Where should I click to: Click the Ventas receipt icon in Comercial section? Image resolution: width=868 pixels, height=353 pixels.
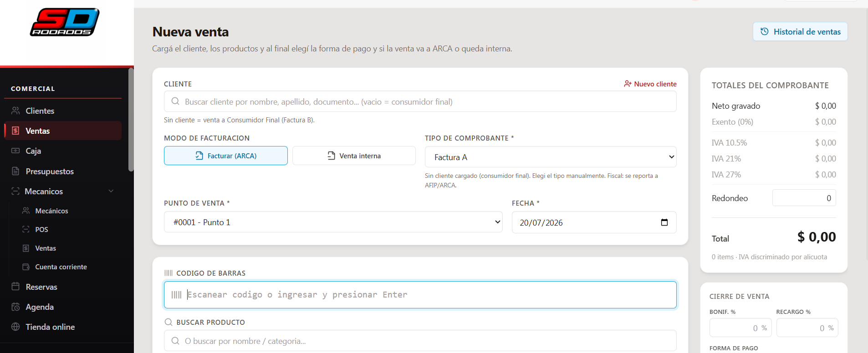[15, 131]
